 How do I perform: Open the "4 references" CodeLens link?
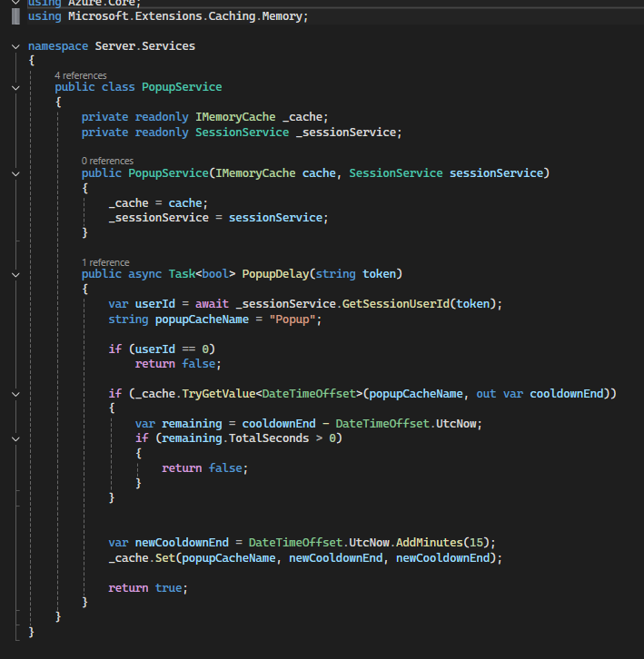pyautogui.click(x=80, y=75)
